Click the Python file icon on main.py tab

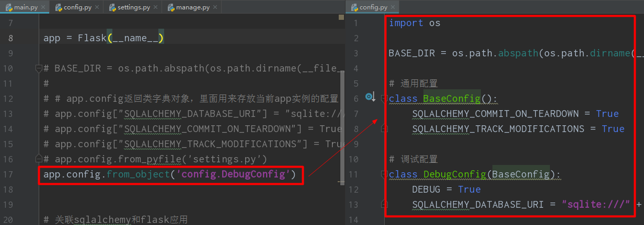click(9, 8)
